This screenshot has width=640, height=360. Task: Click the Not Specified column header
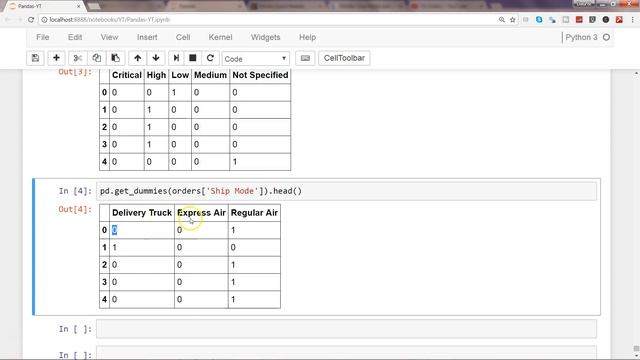[260, 75]
